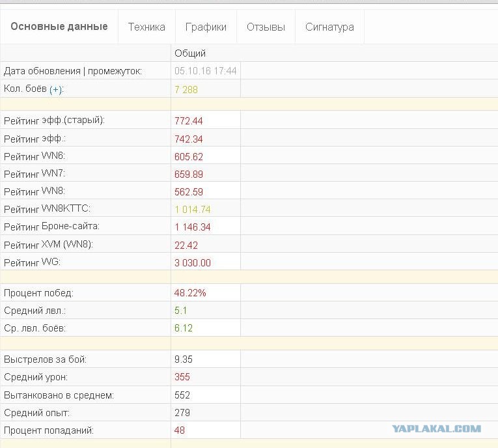Click the Рейтинг Броне-сайта row label

(x=52, y=227)
